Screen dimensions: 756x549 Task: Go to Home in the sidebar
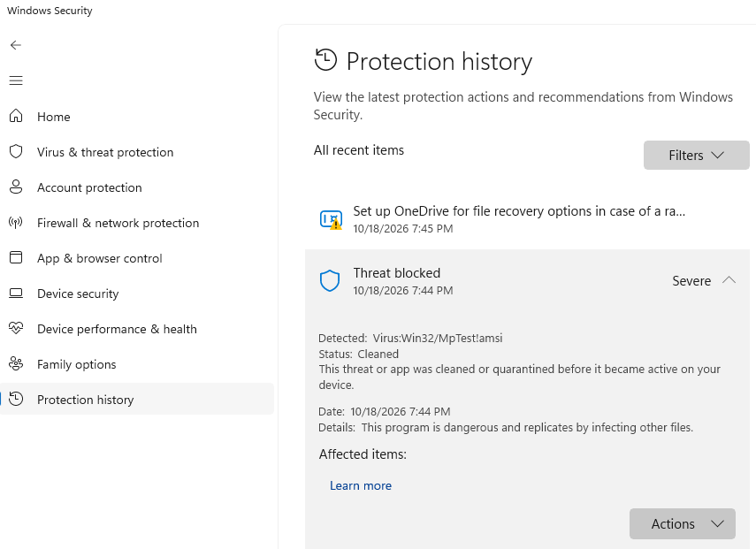pos(137,117)
